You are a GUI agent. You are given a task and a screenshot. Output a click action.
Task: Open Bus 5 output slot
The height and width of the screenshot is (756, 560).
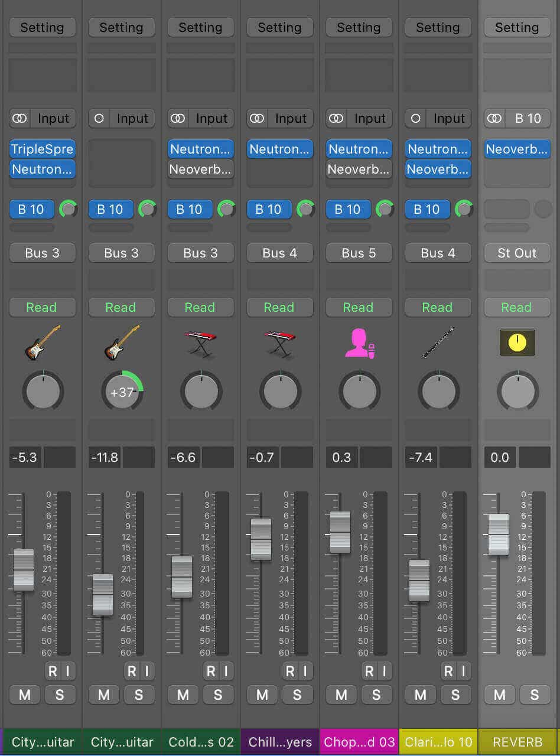coord(359,253)
